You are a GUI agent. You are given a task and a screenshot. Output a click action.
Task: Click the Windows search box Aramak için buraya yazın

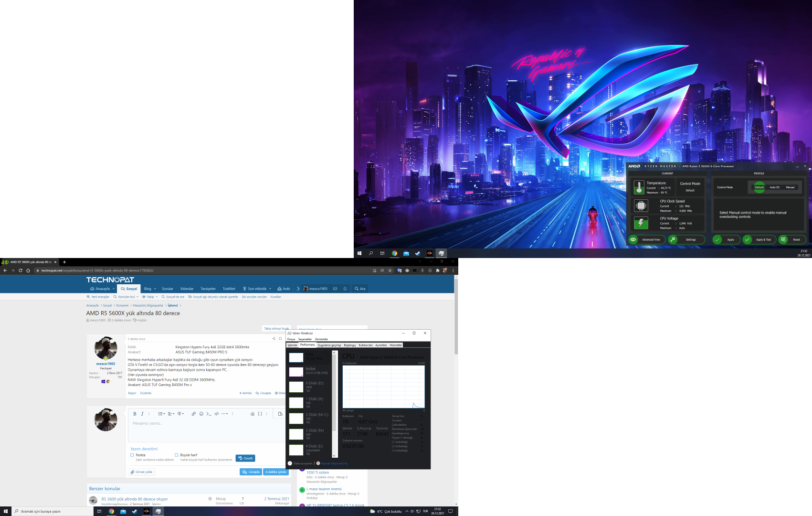[x=53, y=511]
